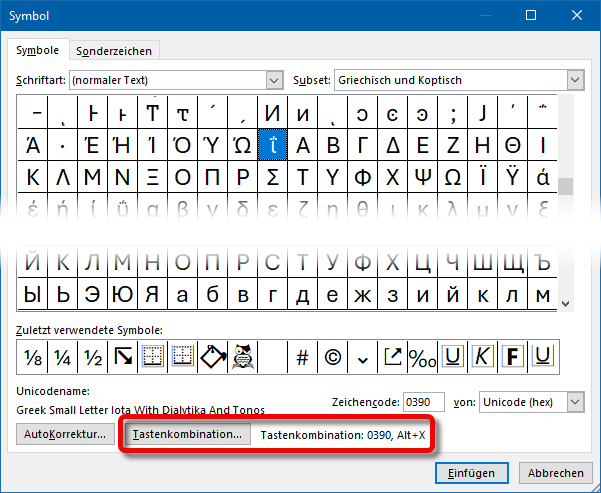Click the text Tastenkombination: 0390, Alt+X
The height and width of the screenshot is (493, 601).
pyautogui.click(x=343, y=435)
